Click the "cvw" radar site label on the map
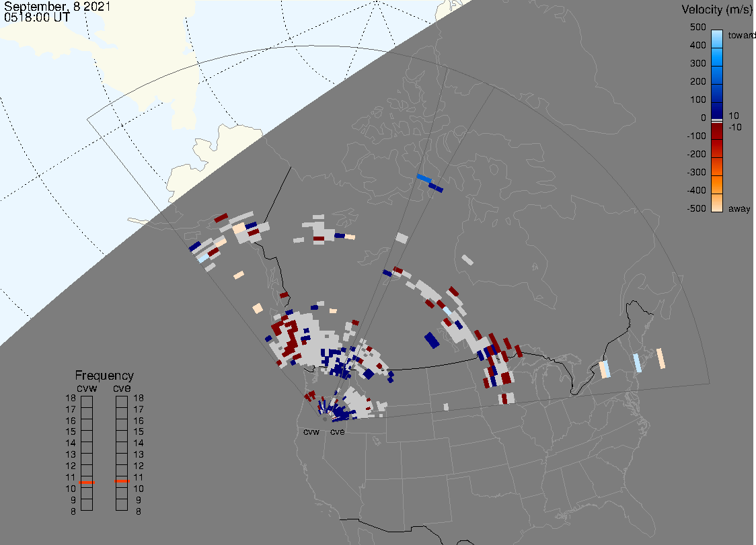756x545 pixels. 311,431
